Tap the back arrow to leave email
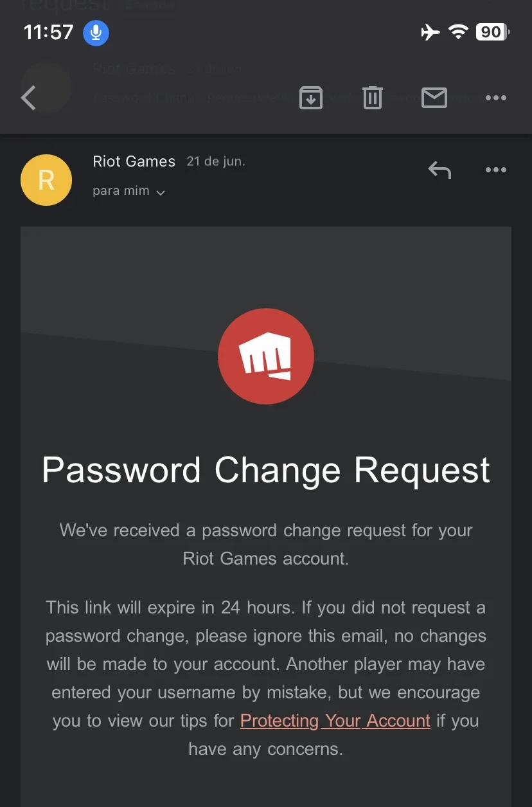Image resolution: width=532 pixels, height=807 pixels. pyautogui.click(x=28, y=98)
